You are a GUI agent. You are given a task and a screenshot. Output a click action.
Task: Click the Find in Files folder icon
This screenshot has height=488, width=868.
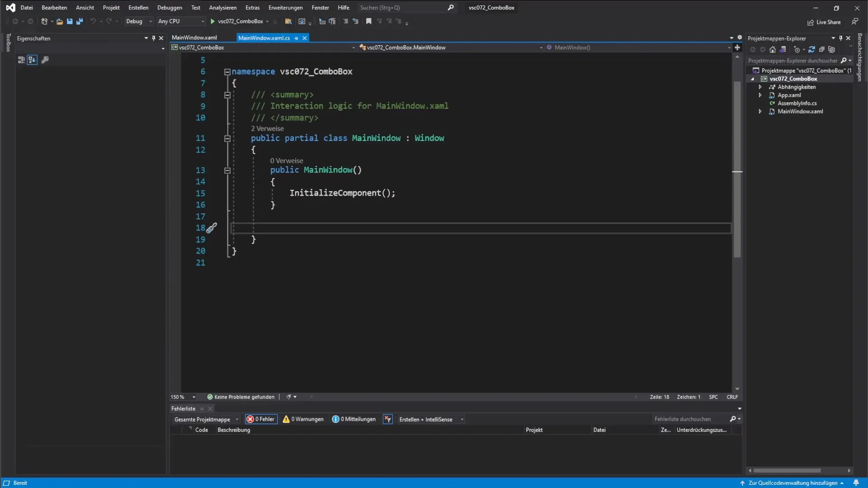click(x=288, y=21)
